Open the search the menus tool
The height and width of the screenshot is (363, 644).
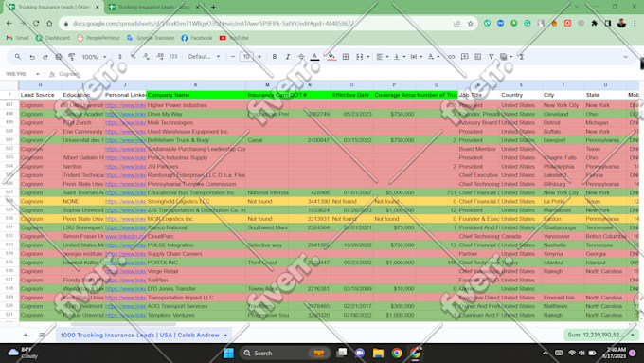point(18,57)
